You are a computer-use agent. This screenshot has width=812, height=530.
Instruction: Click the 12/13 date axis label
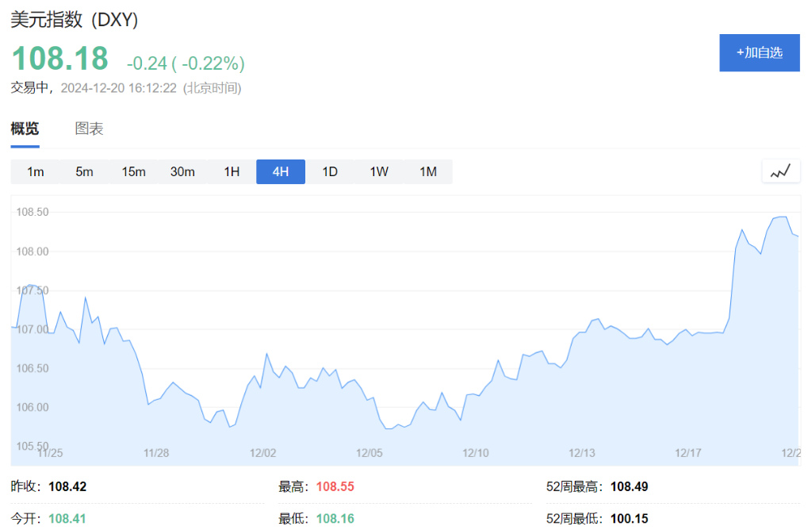(582, 453)
